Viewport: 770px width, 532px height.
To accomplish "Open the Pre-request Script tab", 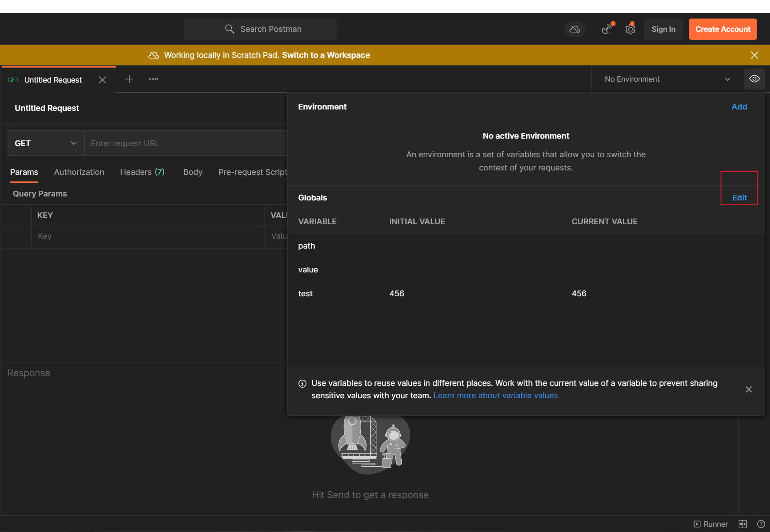I will click(x=253, y=172).
